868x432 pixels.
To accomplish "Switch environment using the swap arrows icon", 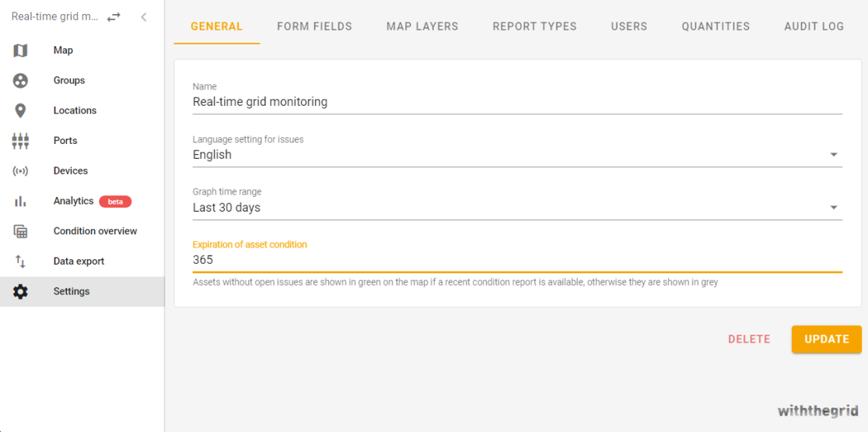I will pyautogui.click(x=114, y=17).
